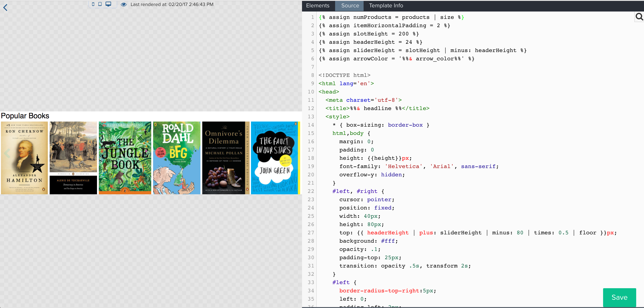Click the meta charset 'utf-8' line
This screenshot has height=308, width=644.
click(x=364, y=100)
